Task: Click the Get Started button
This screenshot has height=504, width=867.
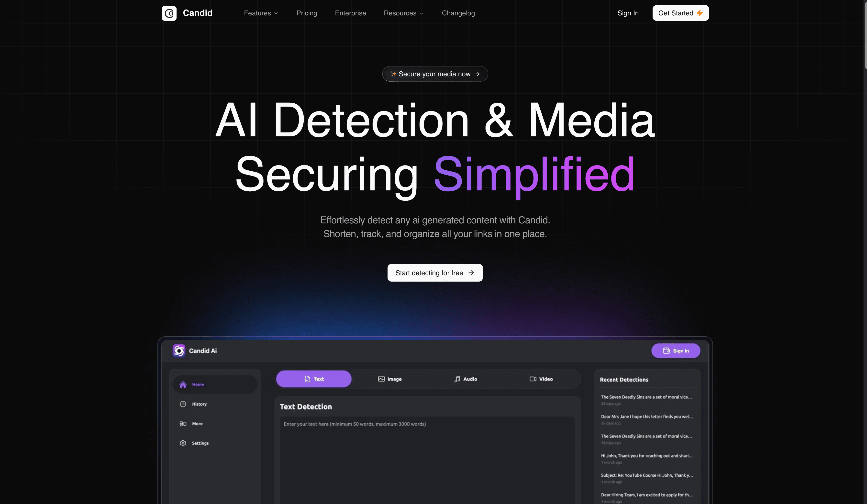Action: pyautogui.click(x=680, y=13)
